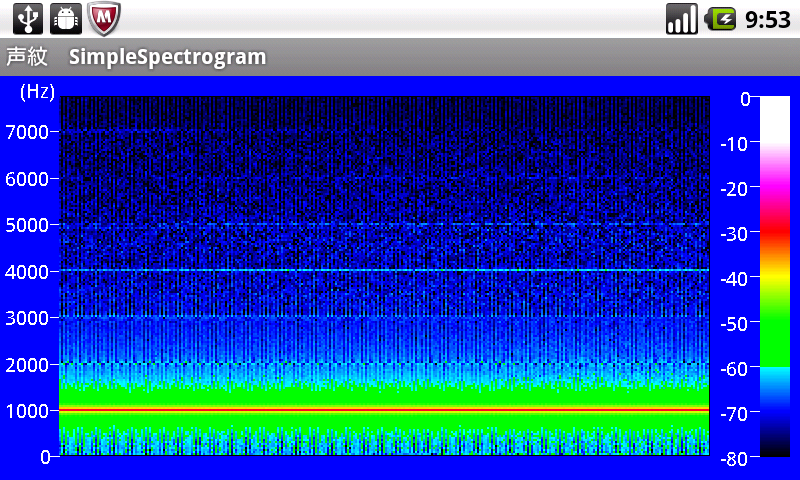Image resolution: width=800 pixels, height=480 pixels.
Task: Tap the -50 dB color scale label
Action: coord(734,324)
